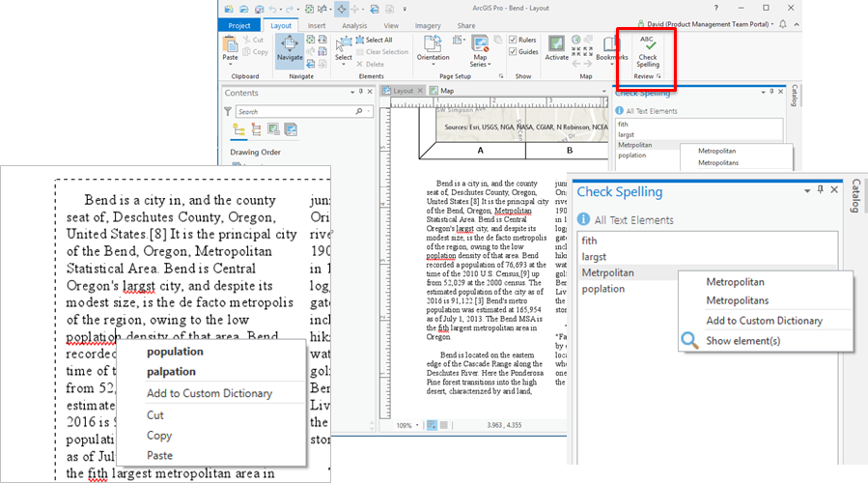
Task: Select the suggestion 'population' in the context menu
Action: click(x=175, y=352)
